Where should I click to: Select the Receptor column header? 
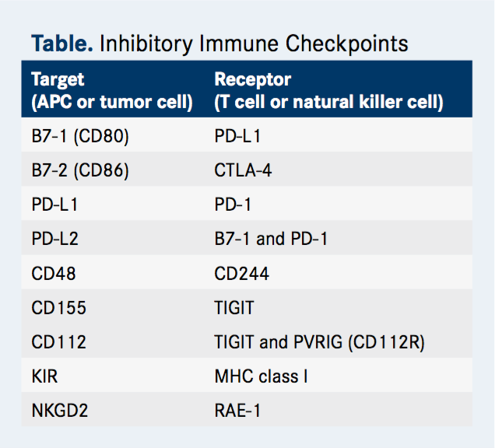[328, 90]
